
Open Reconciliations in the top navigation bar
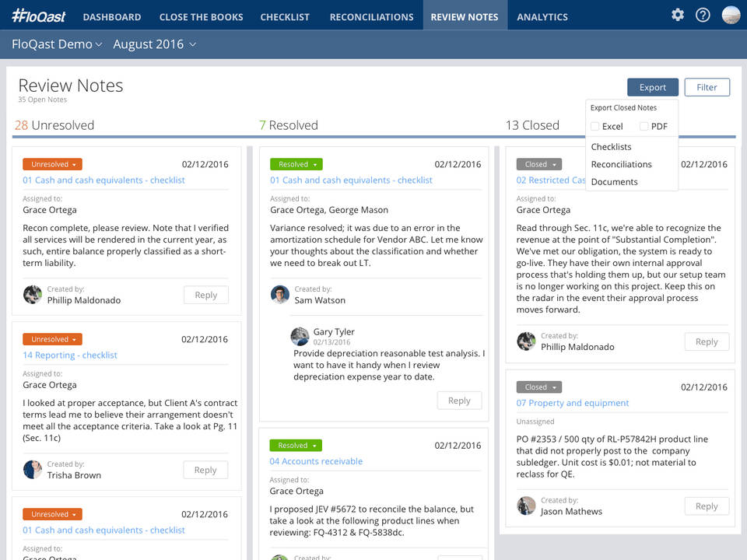[372, 17]
